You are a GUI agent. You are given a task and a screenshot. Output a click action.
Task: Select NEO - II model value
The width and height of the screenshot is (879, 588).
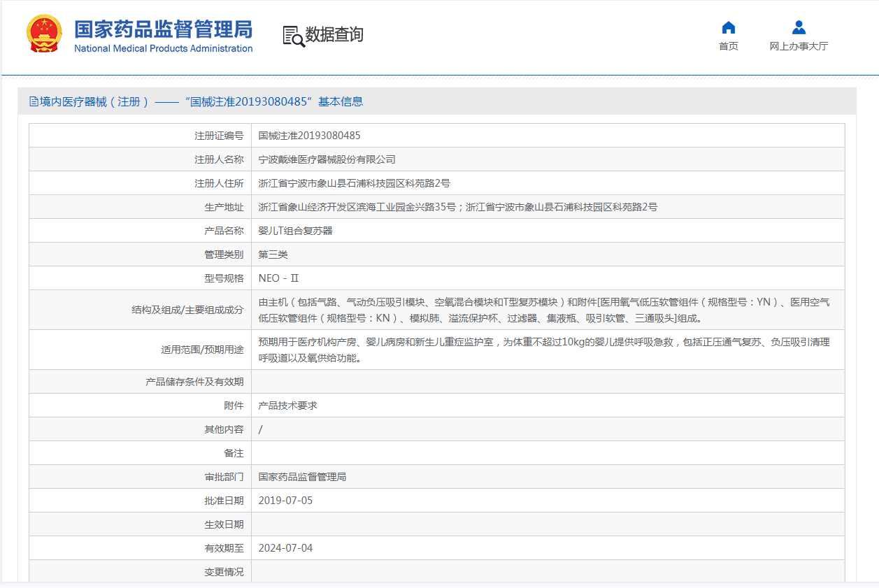click(278, 278)
